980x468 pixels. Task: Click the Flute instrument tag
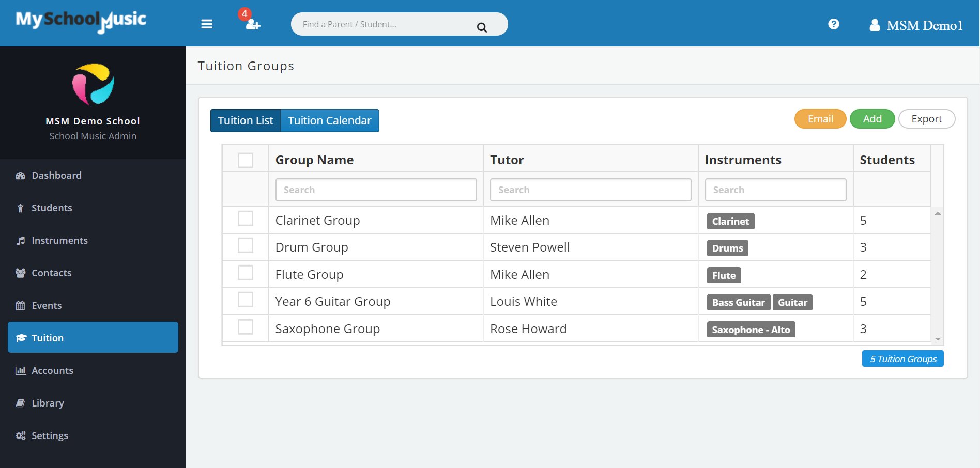click(x=724, y=275)
